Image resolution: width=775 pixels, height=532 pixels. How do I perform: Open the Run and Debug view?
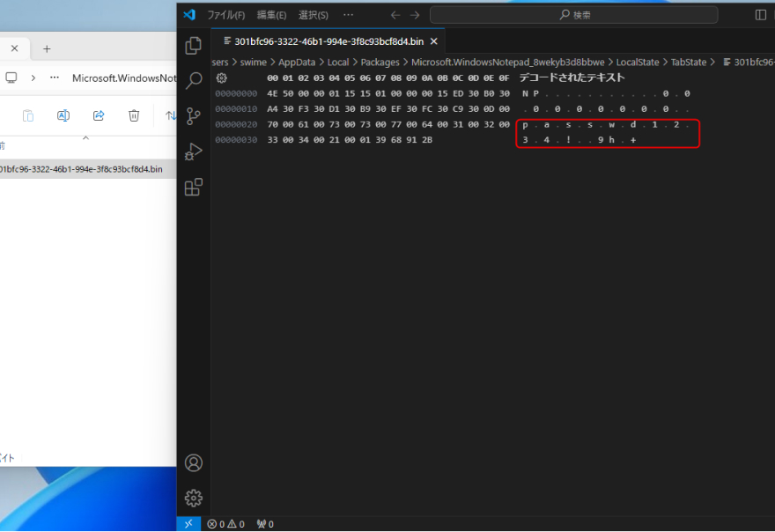click(x=194, y=151)
